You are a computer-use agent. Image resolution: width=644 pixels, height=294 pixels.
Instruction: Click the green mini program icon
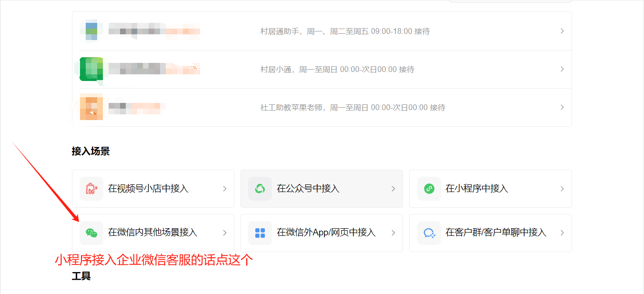pyautogui.click(x=429, y=189)
